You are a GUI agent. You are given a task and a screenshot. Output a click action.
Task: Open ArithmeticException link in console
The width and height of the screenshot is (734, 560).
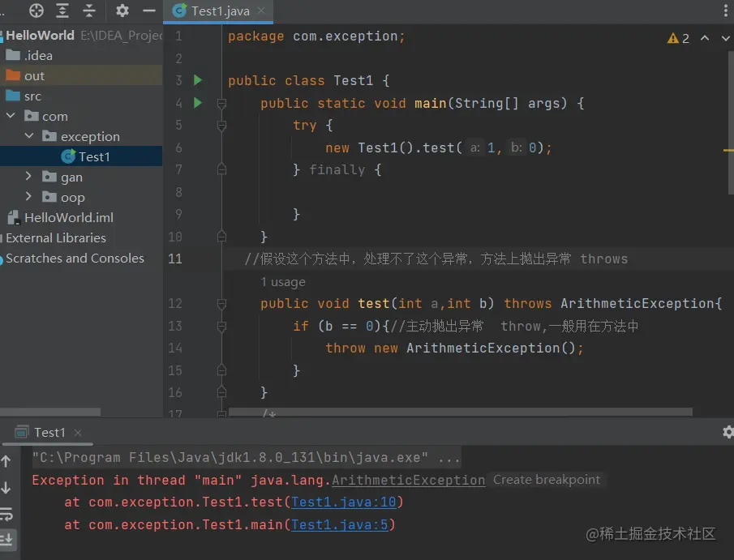point(408,480)
